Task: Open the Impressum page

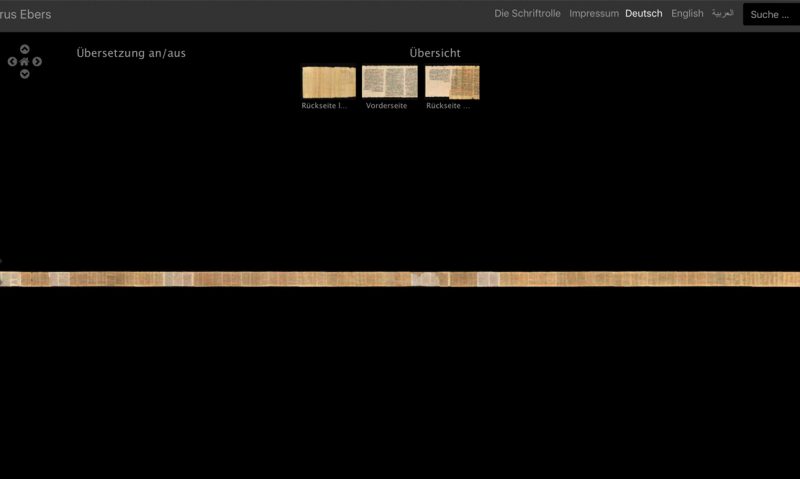Action: tap(594, 14)
